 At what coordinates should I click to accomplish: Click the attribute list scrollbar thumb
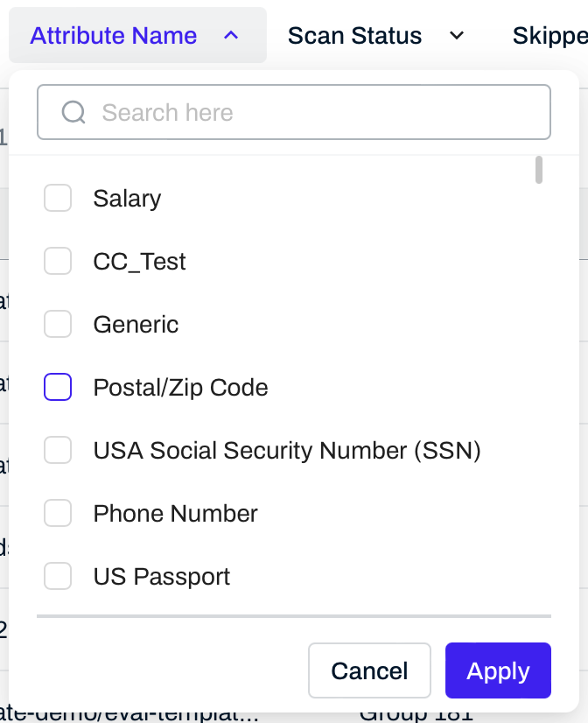pos(539,170)
